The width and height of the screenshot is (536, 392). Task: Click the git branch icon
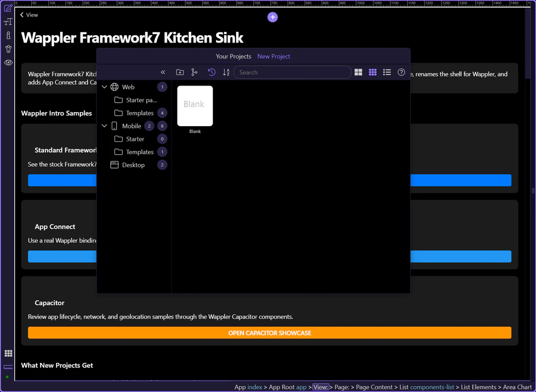click(x=194, y=72)
